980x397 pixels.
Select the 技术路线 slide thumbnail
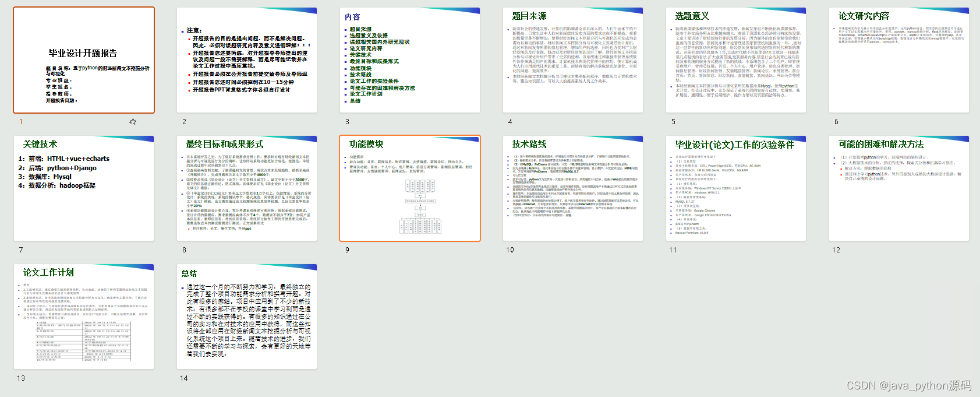[x=573, y=188]
